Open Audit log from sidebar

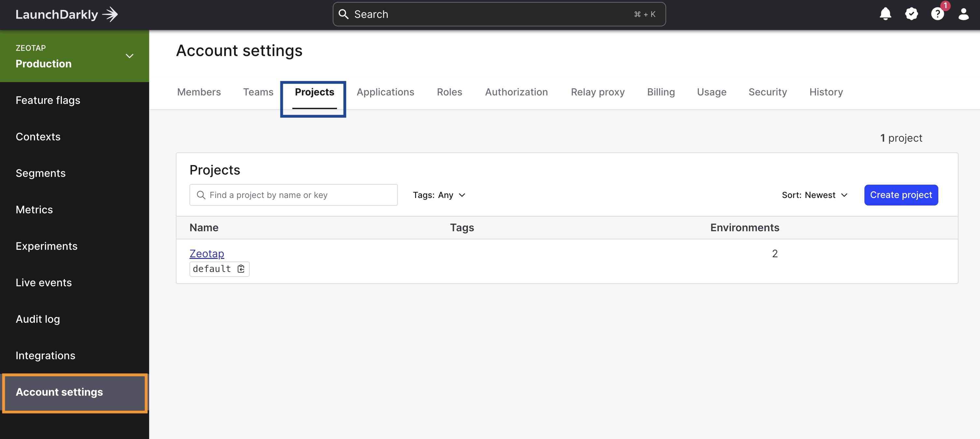38,319
